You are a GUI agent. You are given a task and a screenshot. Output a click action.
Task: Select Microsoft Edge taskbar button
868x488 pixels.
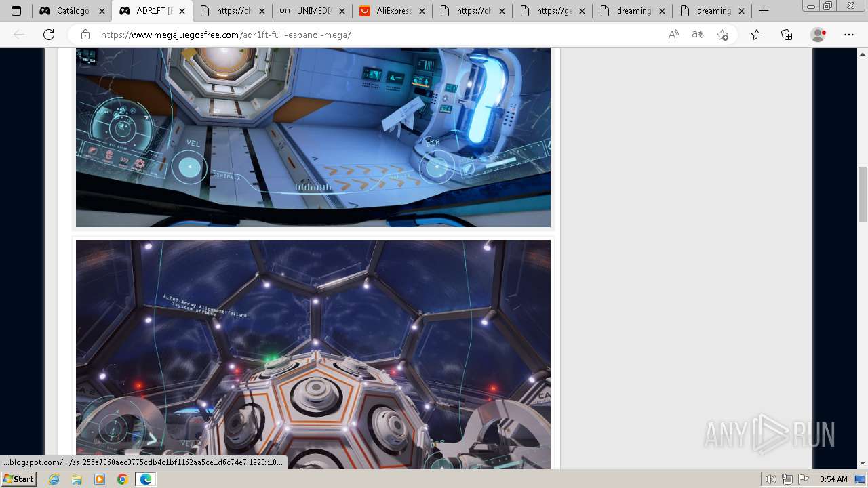point(146,479)
